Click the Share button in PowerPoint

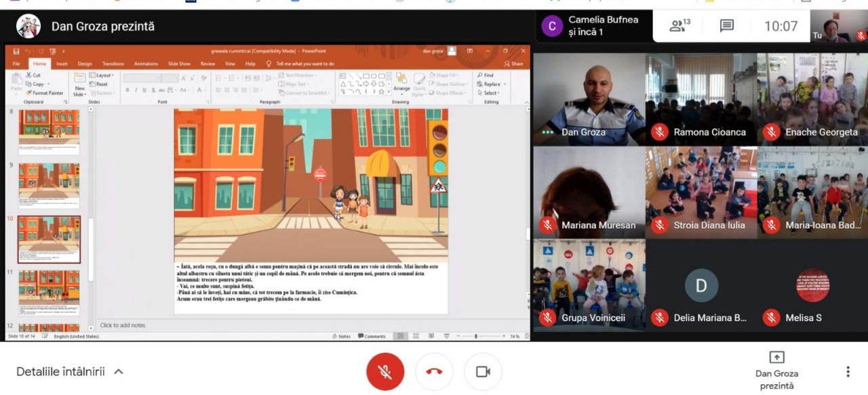click(x=513, y=64)
